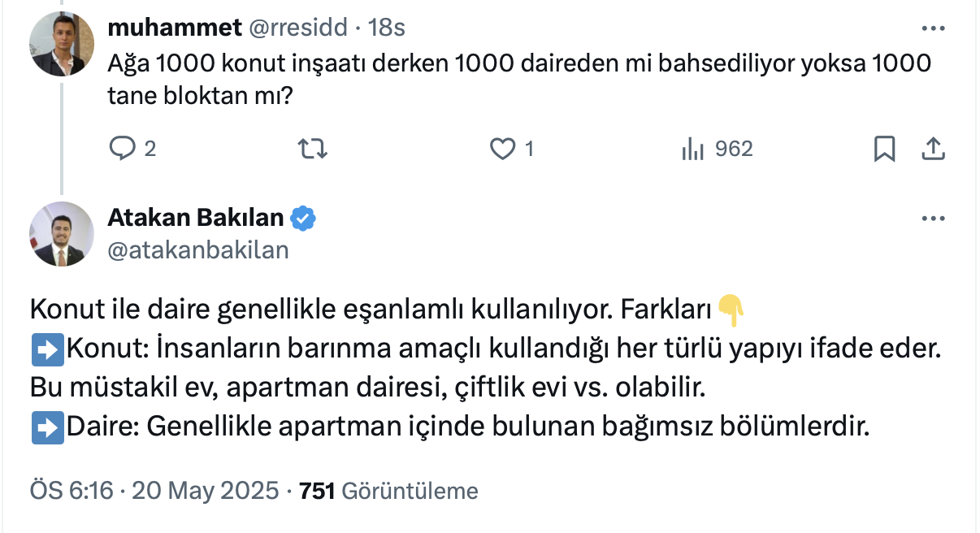Viewport: 980px width, 533px height.
Task: Reply to muhammet's tweet
Action: pyautogui.click(x=122, y=149)
